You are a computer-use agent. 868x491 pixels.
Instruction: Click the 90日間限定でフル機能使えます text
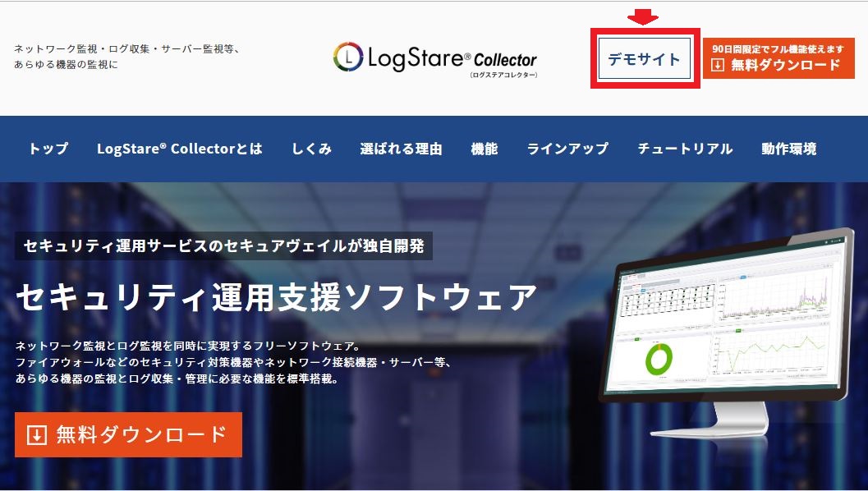tap(778, 48)
